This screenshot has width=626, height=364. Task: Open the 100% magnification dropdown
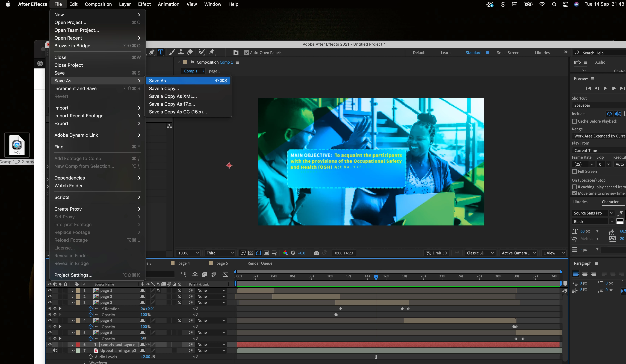[188, 253]
